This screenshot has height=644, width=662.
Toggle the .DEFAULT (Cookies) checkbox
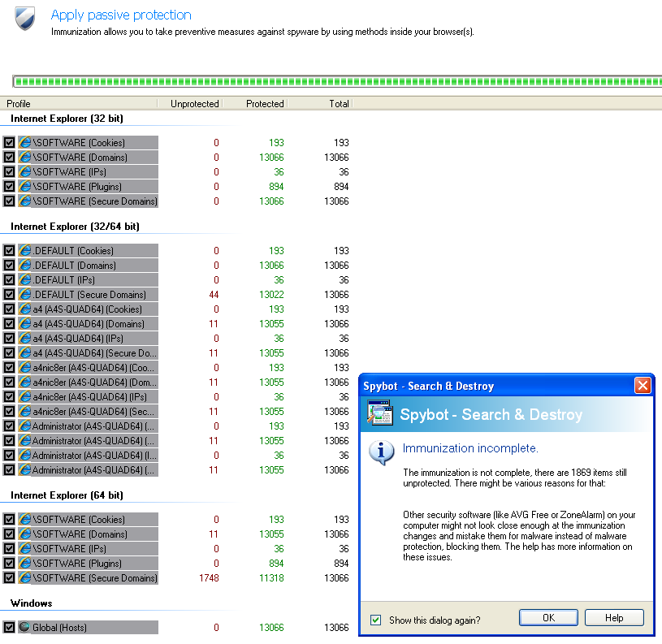click(x=9, y=251)
